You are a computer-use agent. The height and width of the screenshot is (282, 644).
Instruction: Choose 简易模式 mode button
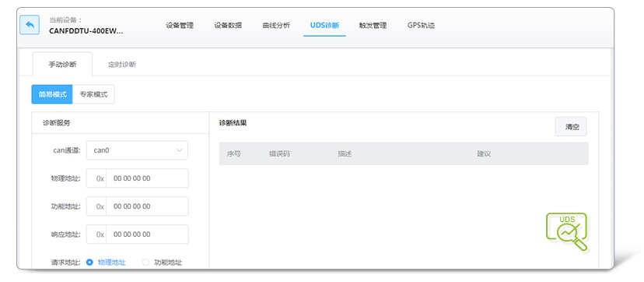pyautogui.click(x=52, y=94)
